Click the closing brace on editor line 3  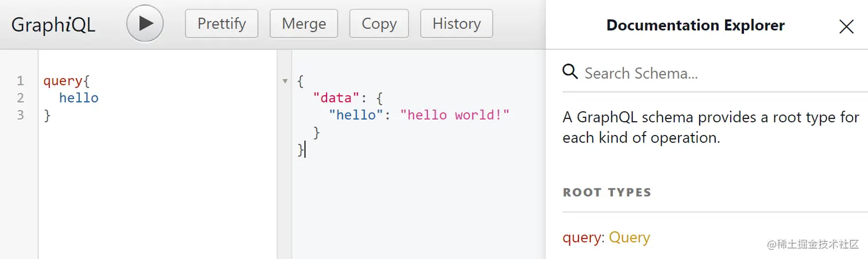[47, 115]
